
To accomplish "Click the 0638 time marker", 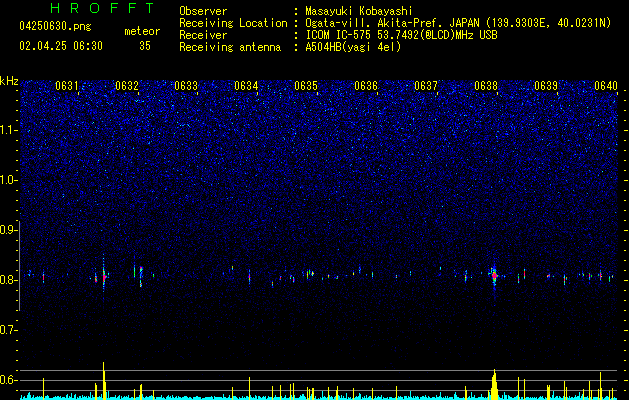I will [486, 86].
